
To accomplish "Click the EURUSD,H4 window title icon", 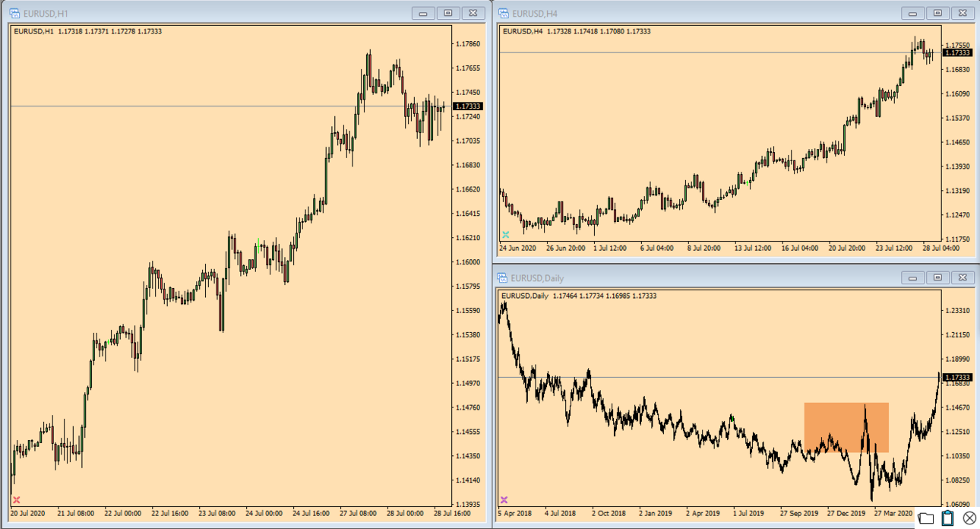I will click(x=503, y=13).
